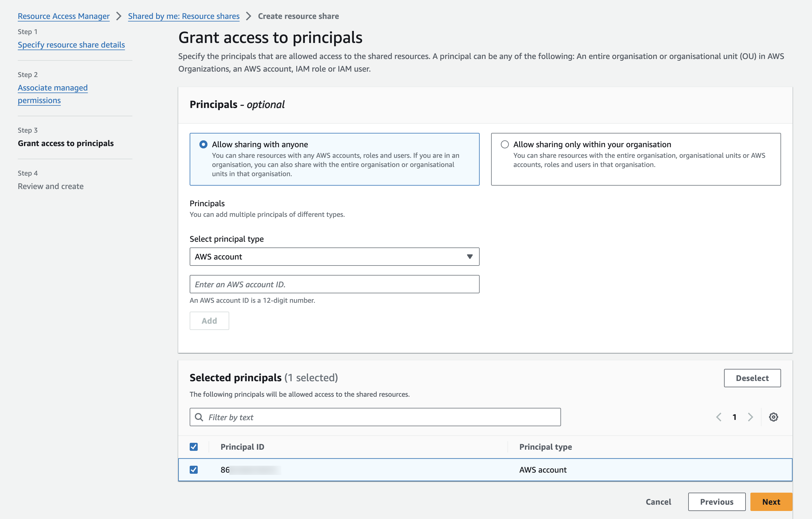This screenshot has height=519, width=812.
Task: Click the dropdown arrow beside AWS account
Action: pos(469,257)
